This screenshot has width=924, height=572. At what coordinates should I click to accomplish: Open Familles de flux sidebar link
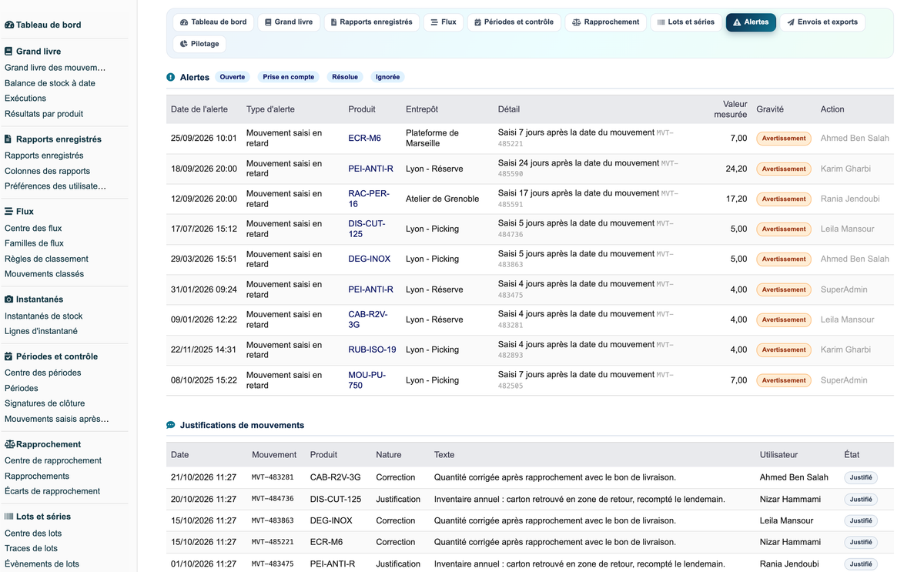[x=34, y=243]
